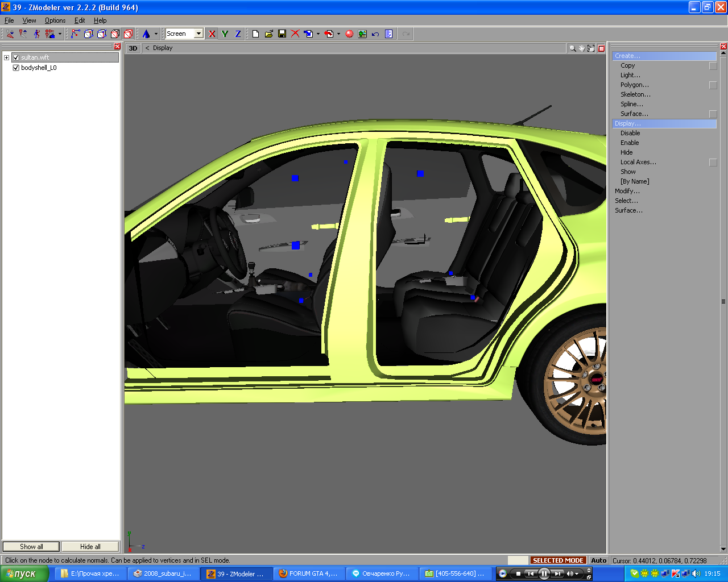Open the Edit menu
Viewport: 728px width, 582px height.
tap(80, 20)
